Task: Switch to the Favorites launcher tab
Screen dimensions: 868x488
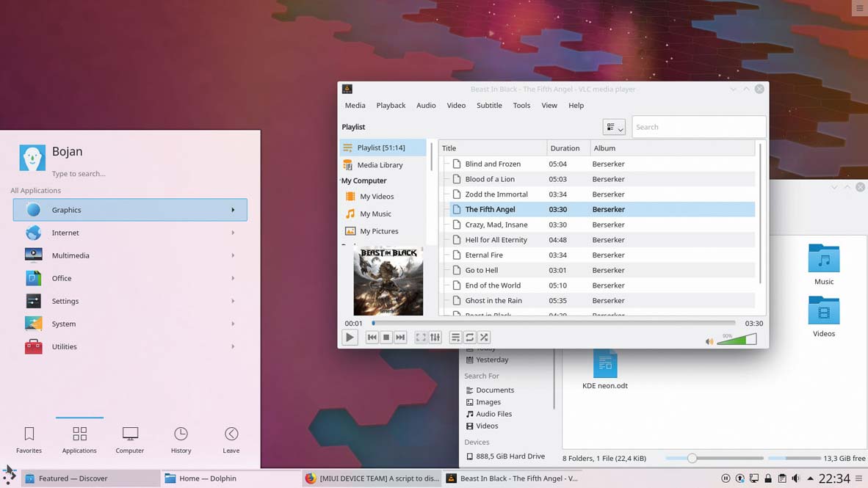Action: (29, 440)
